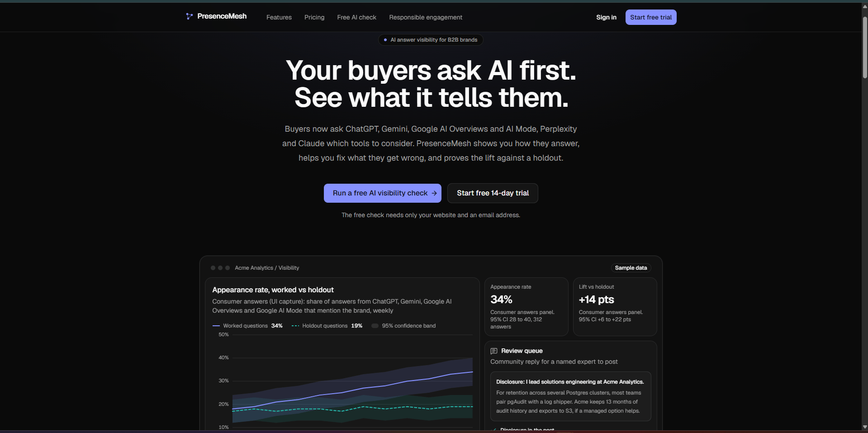Click the Review queue message icon
This screenshot has height=433, width=868.
(494, 351)
